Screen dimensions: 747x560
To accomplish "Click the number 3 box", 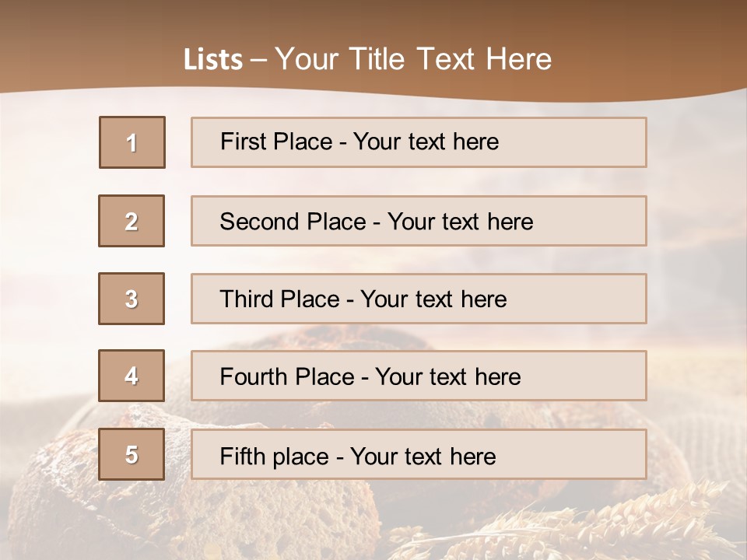I will pos(132,299).
